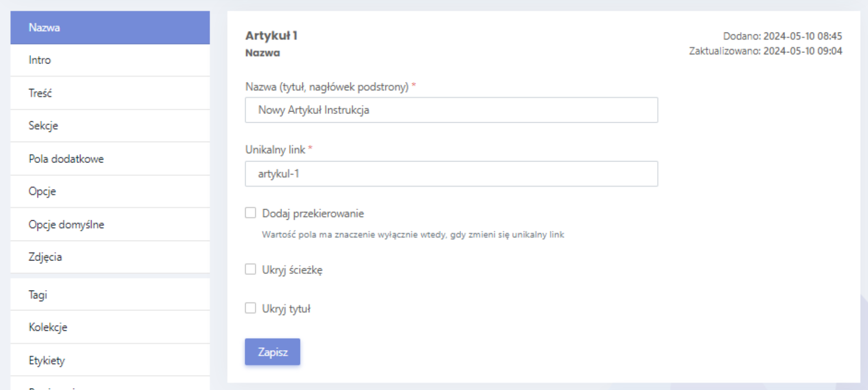Tick the Ukryj ścieżkę checkbox
Image resolution: width=868 pixels, height=390 pixels.
[x=250, y=269]
